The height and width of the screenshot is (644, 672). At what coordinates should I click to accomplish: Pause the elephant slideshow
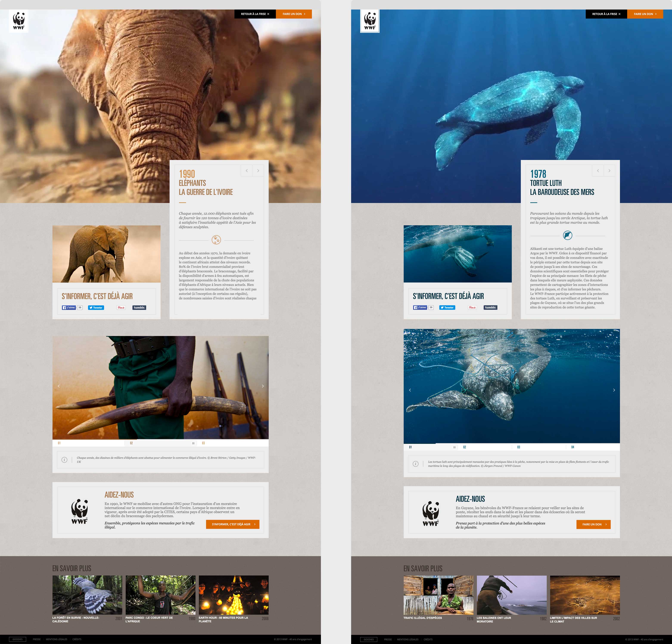[193, 443]
